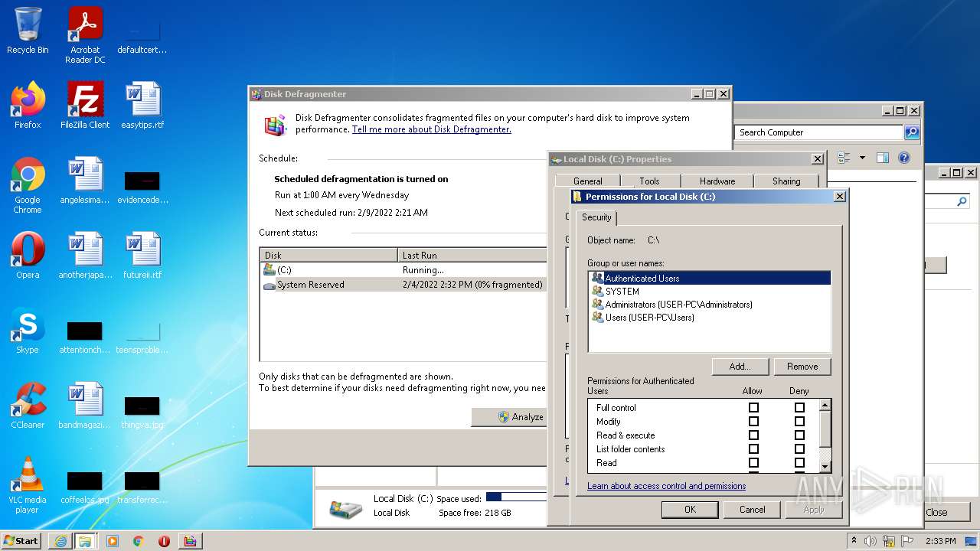Check Deny for List folder contents
Viewport: 980px width, 551px height.
[x=799, y=449]
